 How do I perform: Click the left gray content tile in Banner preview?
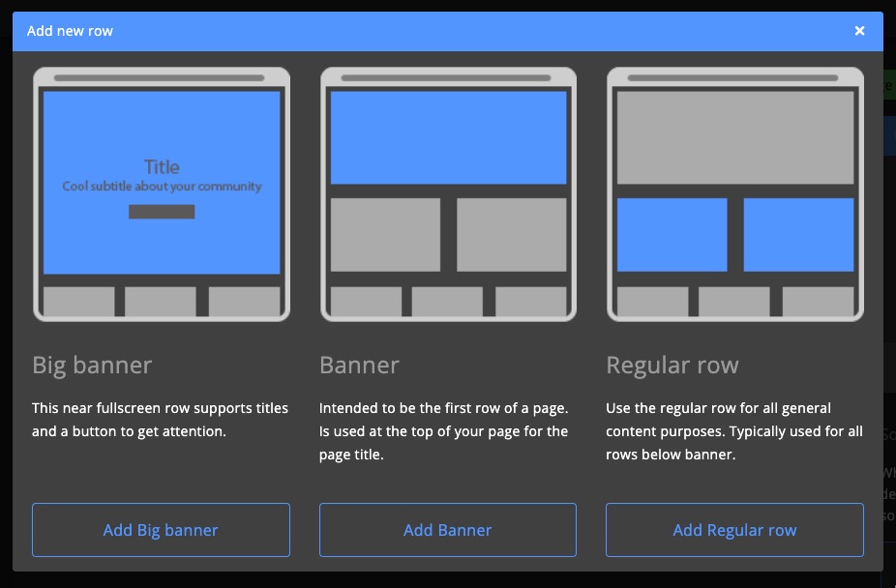tap(384, 235)
